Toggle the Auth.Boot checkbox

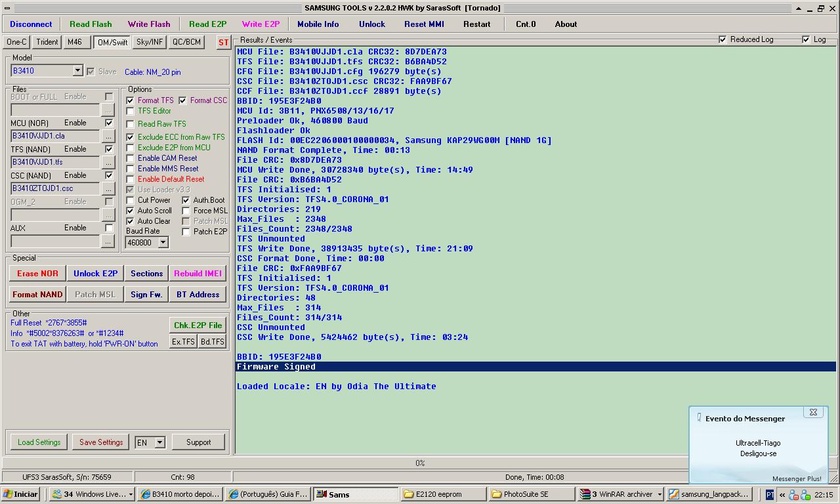(x=186, y=200)
